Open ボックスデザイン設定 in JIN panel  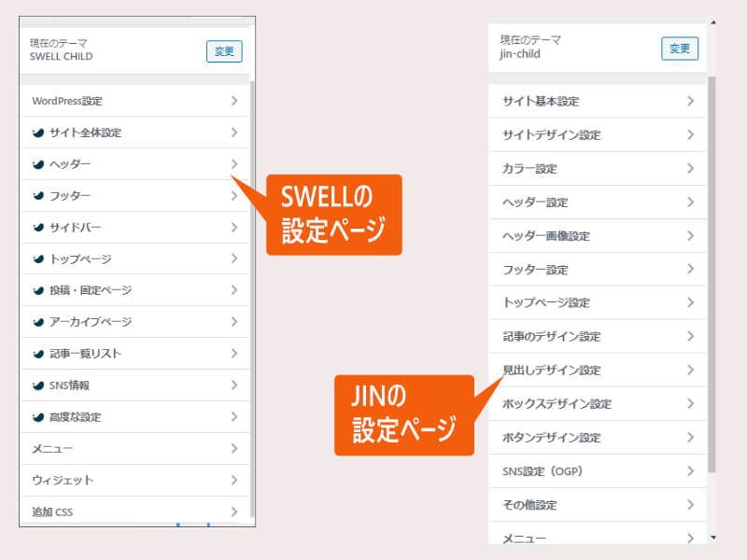pyautogui.click(x=598, y=404)
